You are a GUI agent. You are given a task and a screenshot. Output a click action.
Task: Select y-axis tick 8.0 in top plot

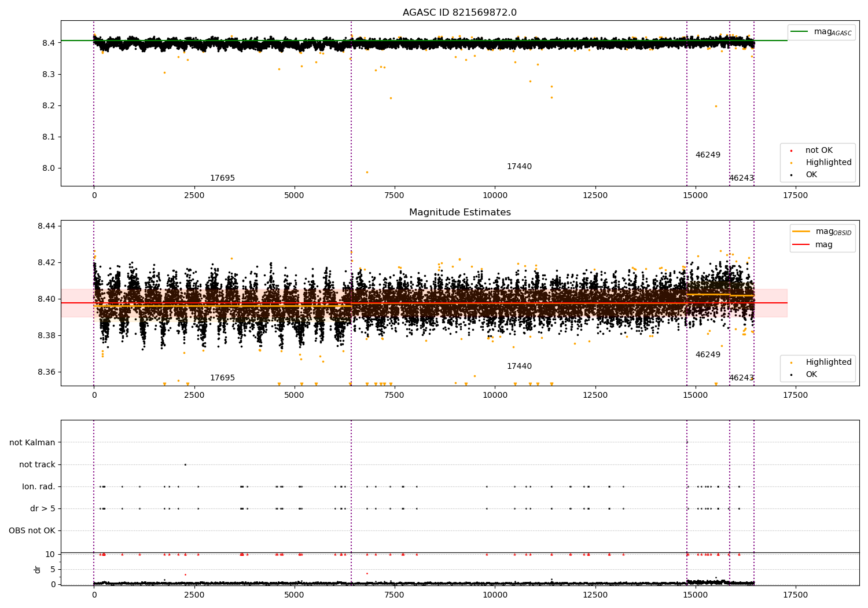pos(49,168)
